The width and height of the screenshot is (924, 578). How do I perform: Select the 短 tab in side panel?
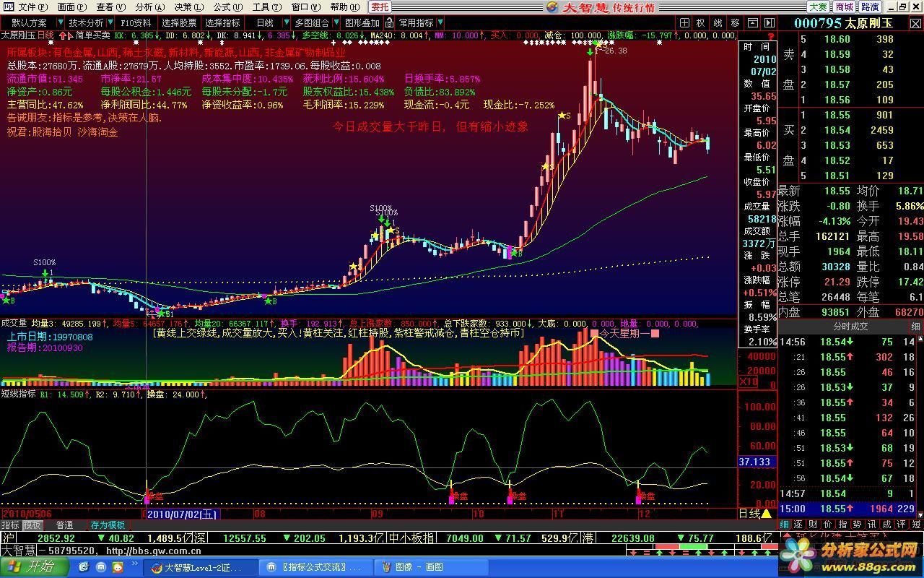[x=916, y=525]
